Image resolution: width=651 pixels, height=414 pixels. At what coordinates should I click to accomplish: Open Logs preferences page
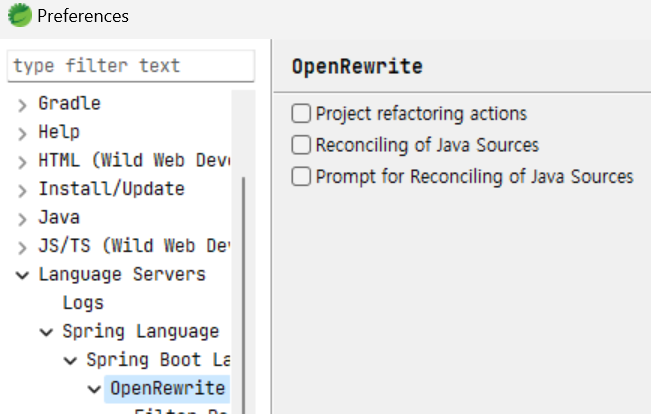coord(83,303)
